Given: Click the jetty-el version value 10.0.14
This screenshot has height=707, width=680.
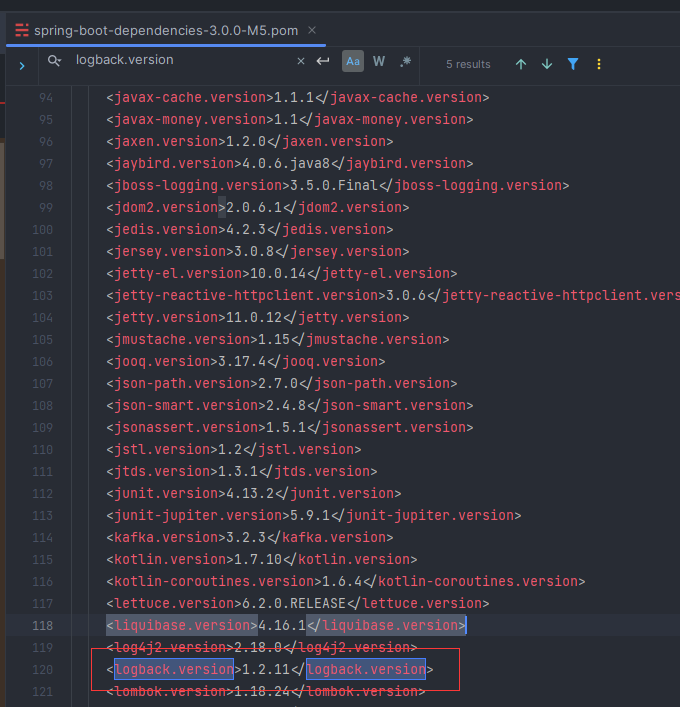Looking at the screenshot, I should [x=278, y=273].
